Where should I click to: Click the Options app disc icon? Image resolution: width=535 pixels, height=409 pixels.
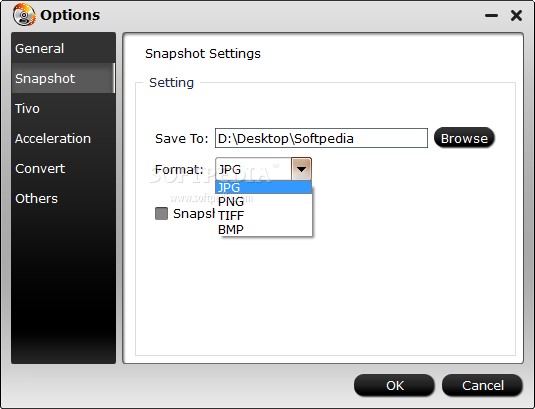coord(24,15)
